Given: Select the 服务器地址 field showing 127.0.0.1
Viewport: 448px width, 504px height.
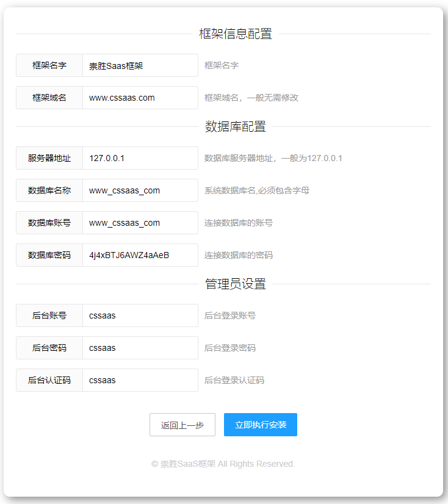Looking at the screenshot, I should point(140,158).
